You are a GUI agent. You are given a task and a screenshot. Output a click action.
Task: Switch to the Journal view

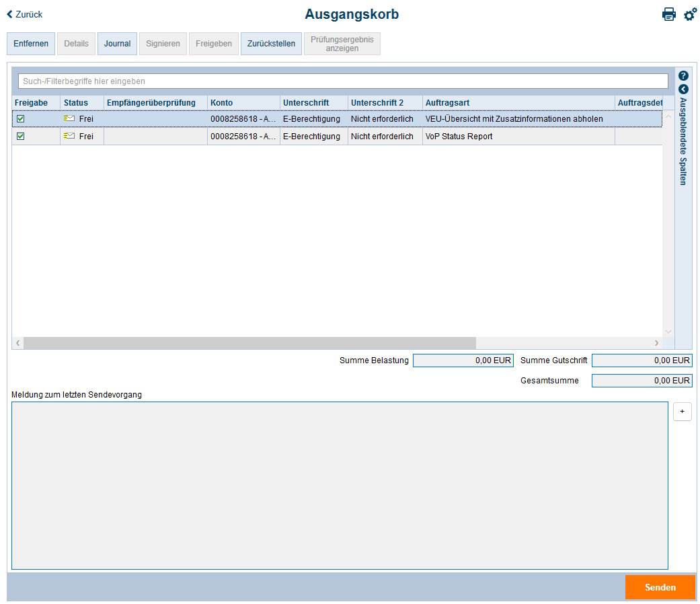point(117,43)
